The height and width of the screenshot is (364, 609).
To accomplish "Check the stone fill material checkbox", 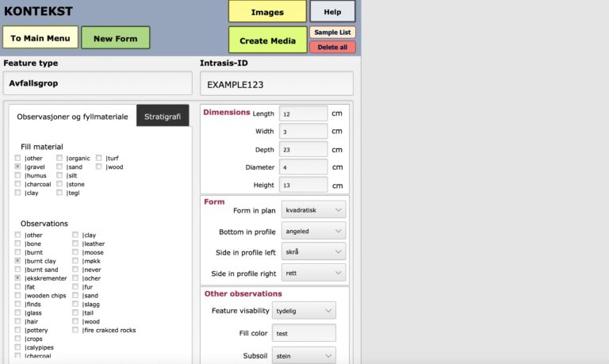I will click(x=59, y=184).
